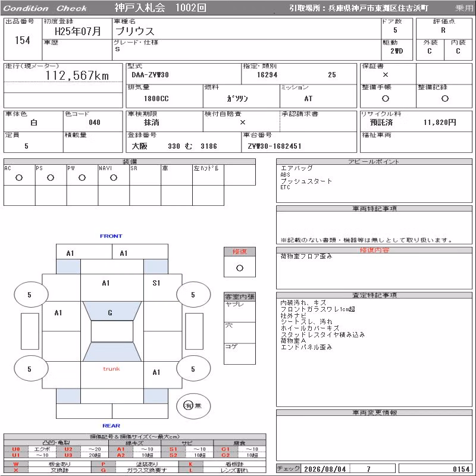476x476 pixels.
Task: Click the ○ in the 修復 box
Action: 240,268
